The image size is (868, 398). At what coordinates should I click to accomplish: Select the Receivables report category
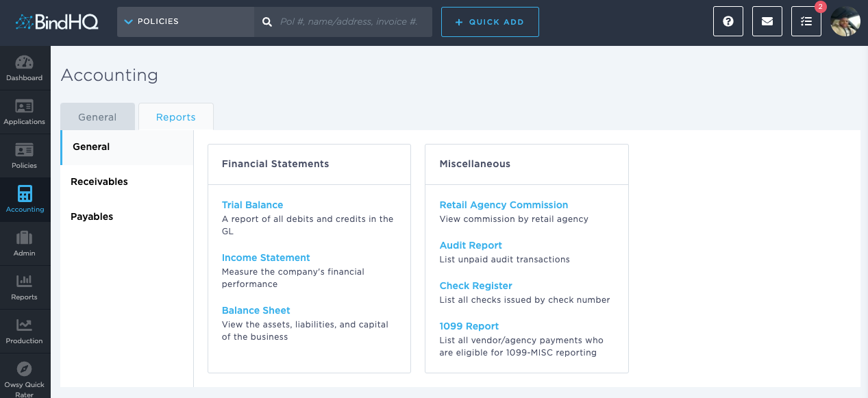click(x=99, y=182)
